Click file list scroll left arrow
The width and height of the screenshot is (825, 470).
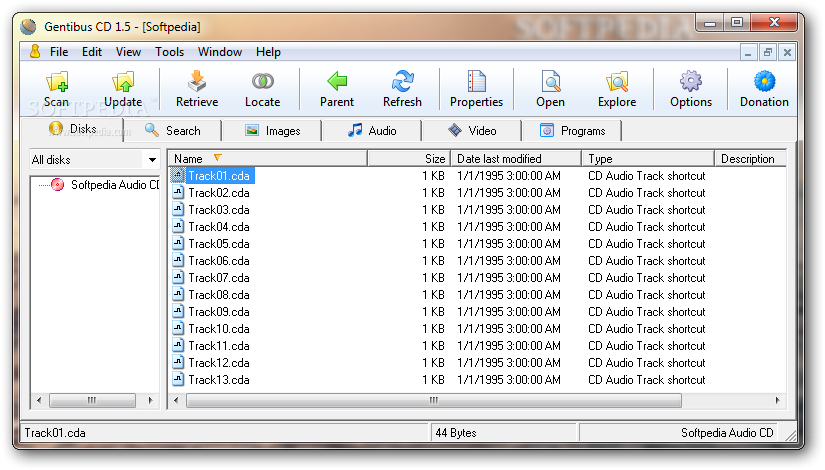click(x=176, y=401)
